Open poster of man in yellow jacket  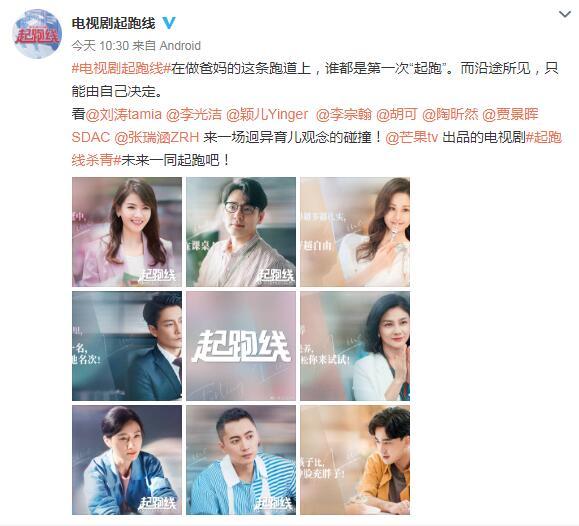point(355,460)
